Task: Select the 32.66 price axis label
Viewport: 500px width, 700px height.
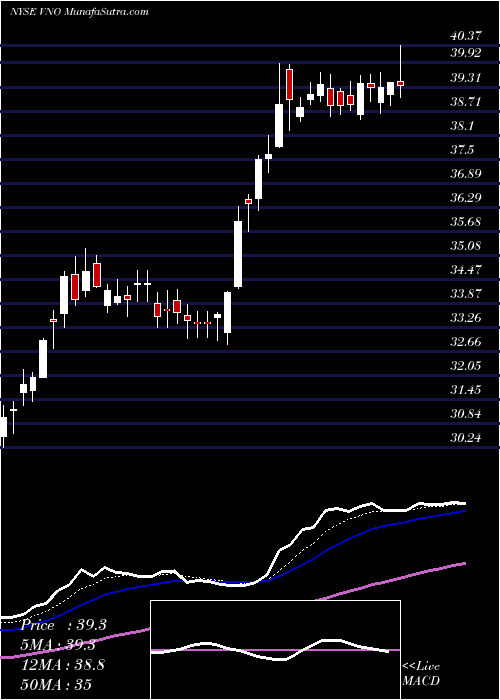Action: click(467, 342)
